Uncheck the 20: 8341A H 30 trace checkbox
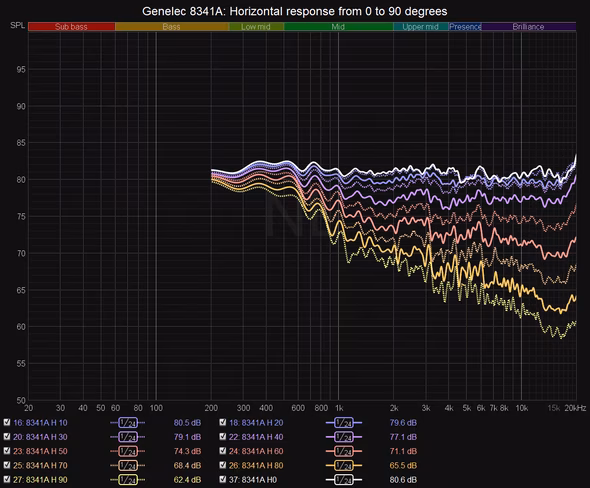Image resolution: width=590 pixels, height=488 pixels. (7, 436)
